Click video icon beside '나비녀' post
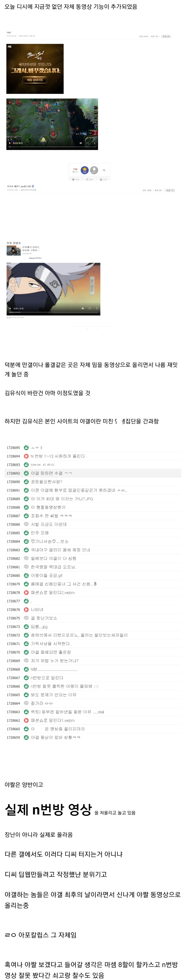 (26, 609)
